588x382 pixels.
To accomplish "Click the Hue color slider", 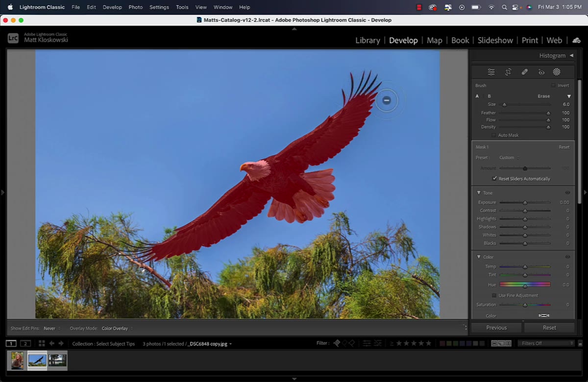I will click(525, 285).
